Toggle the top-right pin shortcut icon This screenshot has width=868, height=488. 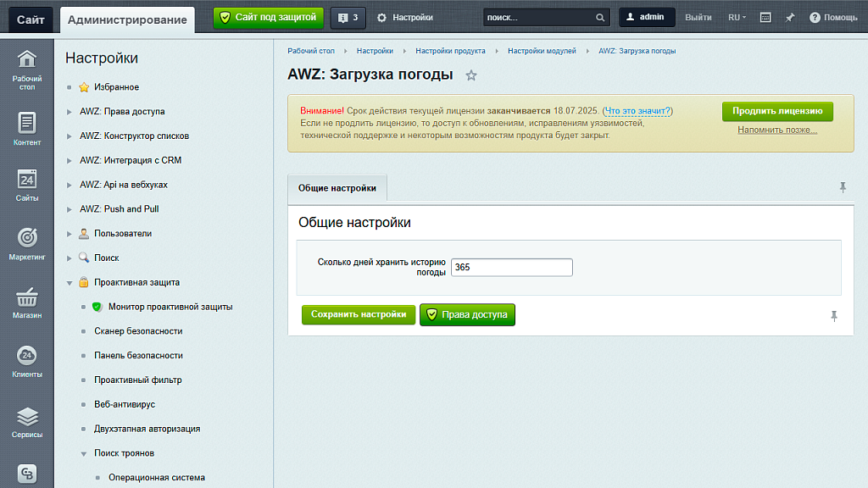(x=789, y=16)
